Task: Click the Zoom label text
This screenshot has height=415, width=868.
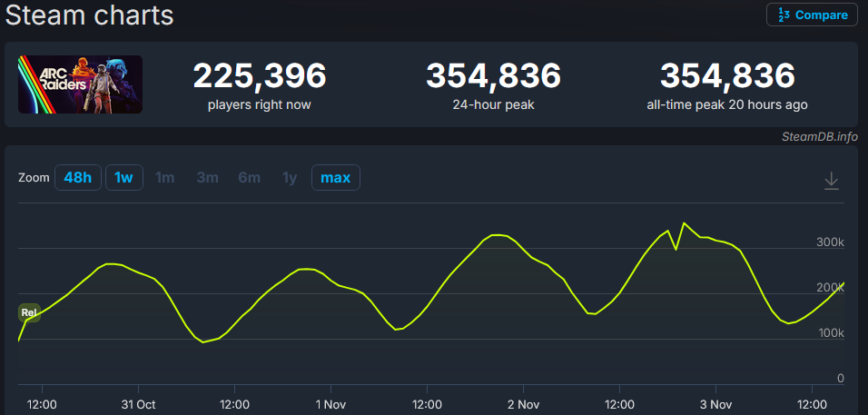Action: pyautogui.click(x=34, y=178)
